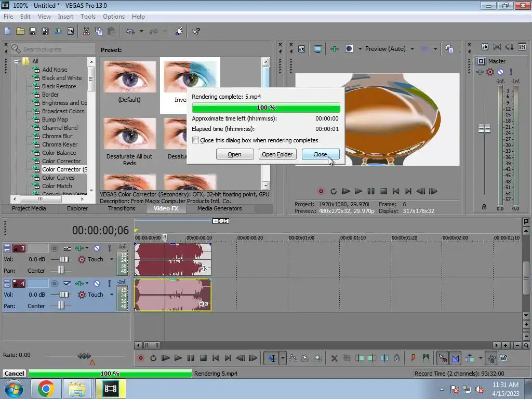532x399 pixels.
Task: Click Open button in render dialog
Action: [235, 154]
